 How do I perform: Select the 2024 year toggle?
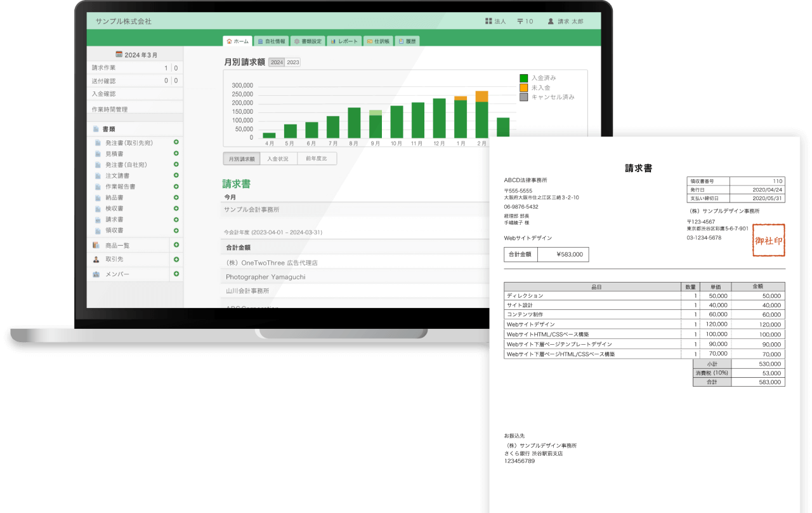[x=277, y=62]
